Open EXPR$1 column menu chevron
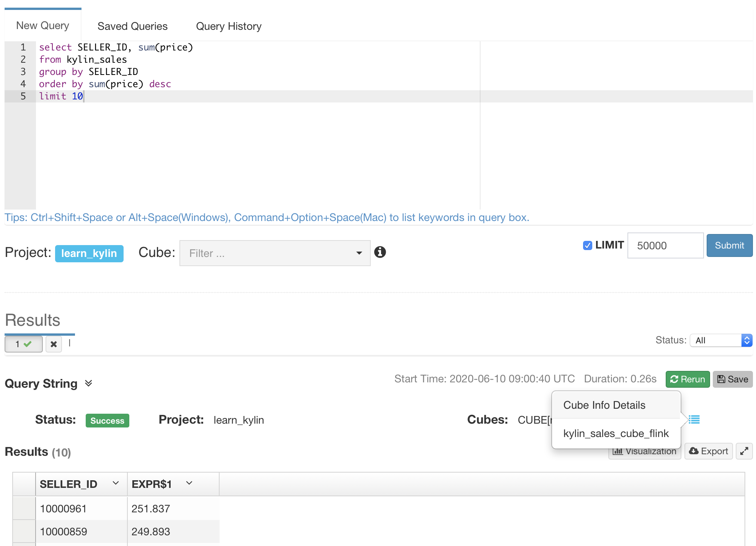Viewport: 756px width, 546px height. [x=189, y=483]
